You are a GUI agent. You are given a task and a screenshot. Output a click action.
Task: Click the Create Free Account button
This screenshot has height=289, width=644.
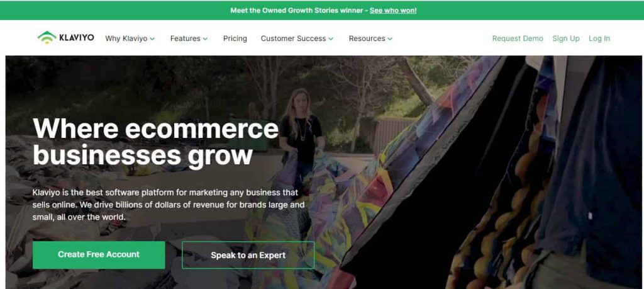pos(99,255)
